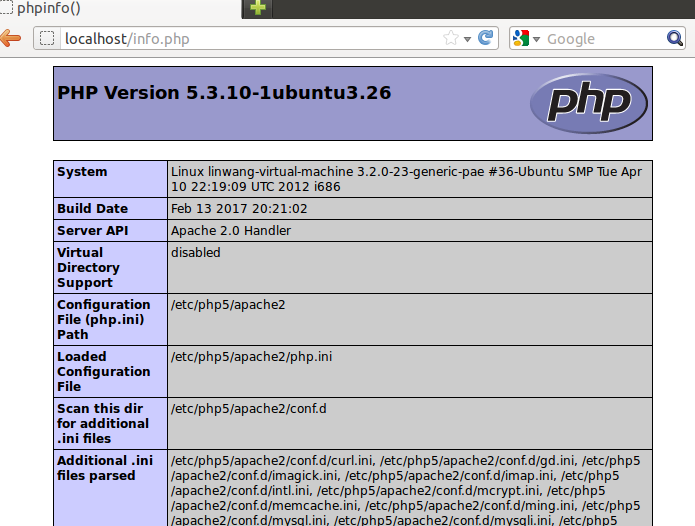Open the bookmark history dropdown arrow
The height and width of the screenshot is (526, 695).
467,39
